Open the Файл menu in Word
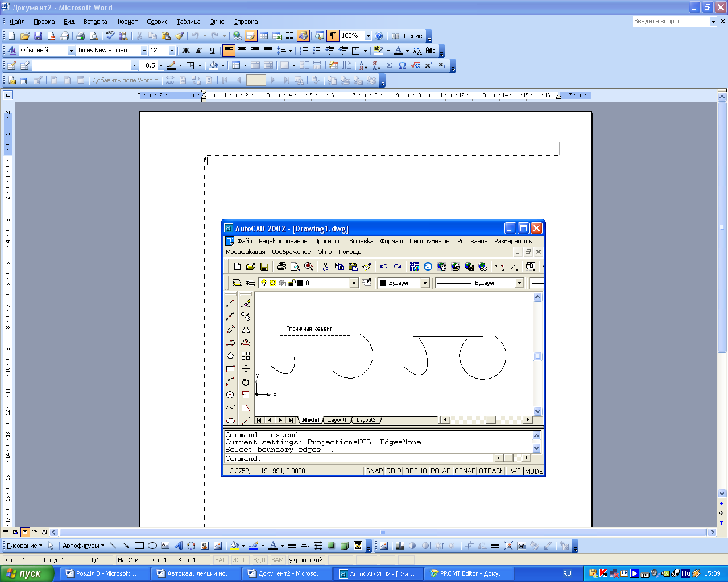The image size is (728, 582). click(x=17, y=22)
